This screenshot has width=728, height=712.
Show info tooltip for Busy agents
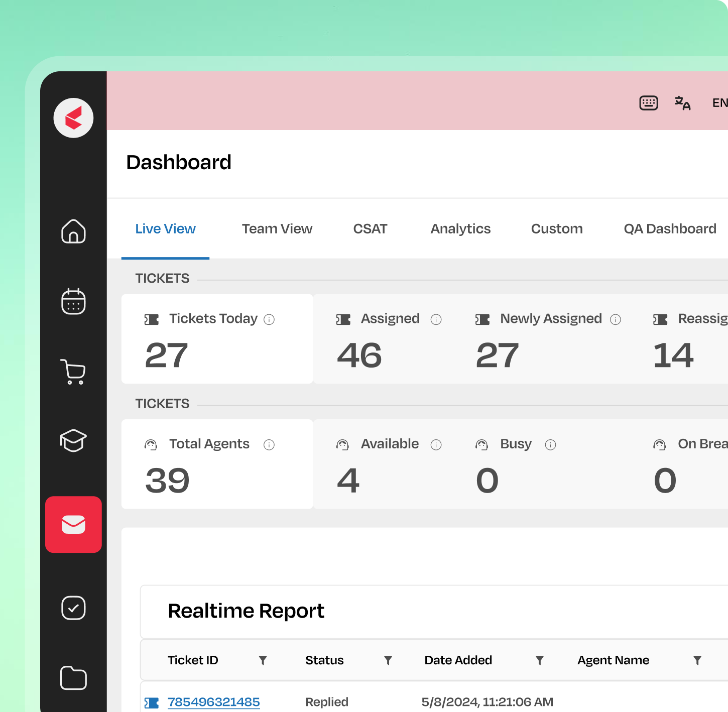coord(551,444)
